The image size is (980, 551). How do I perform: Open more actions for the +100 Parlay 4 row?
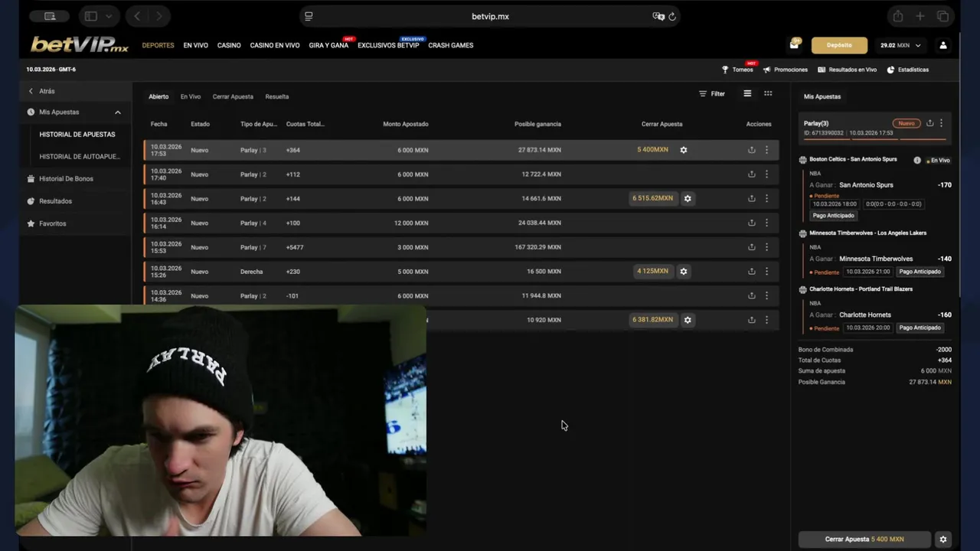[x=766, y=223]
